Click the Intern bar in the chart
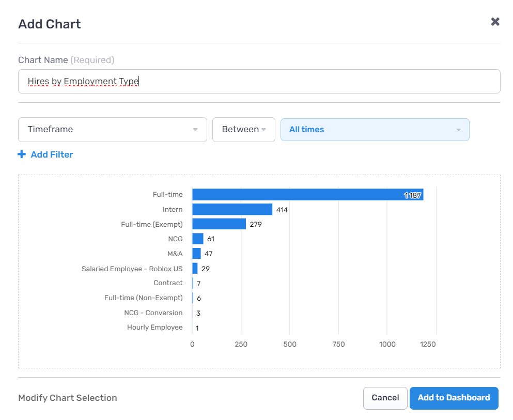513x420 pixels. coord(232,209)
